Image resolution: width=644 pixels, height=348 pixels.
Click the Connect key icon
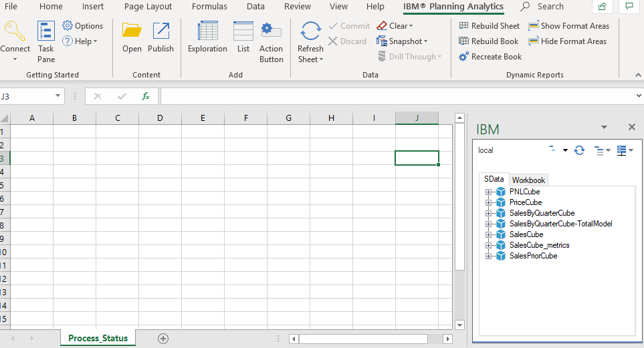[14, 31]
